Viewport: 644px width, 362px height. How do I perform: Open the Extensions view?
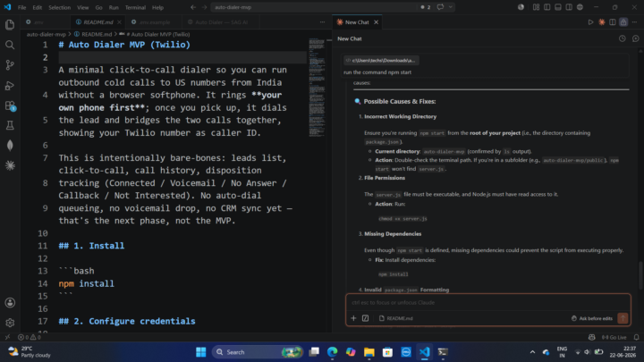[x=10, y=105]
